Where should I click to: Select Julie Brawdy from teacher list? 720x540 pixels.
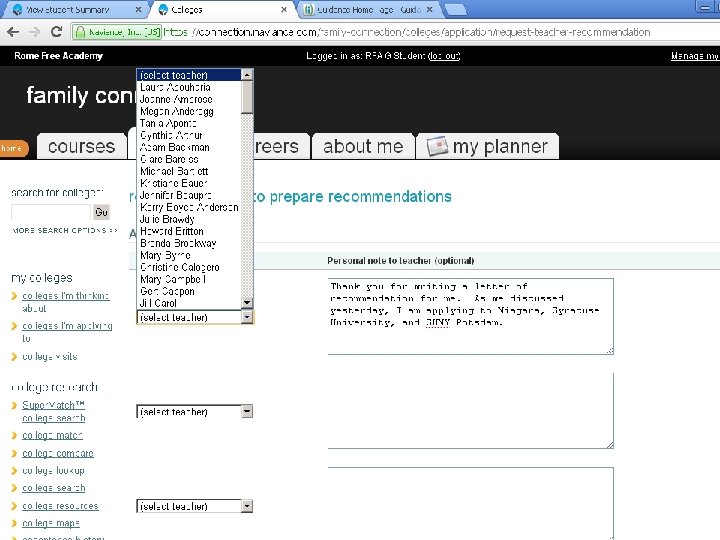click(189, 219)
